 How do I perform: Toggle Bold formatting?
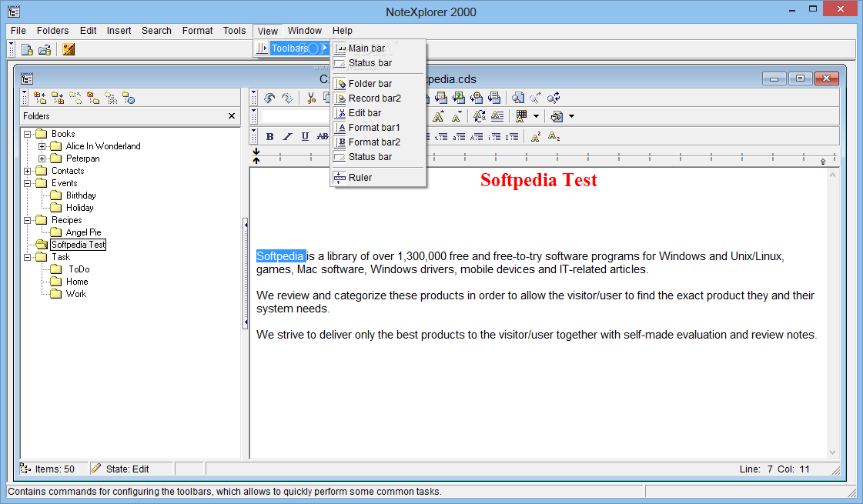269,136
